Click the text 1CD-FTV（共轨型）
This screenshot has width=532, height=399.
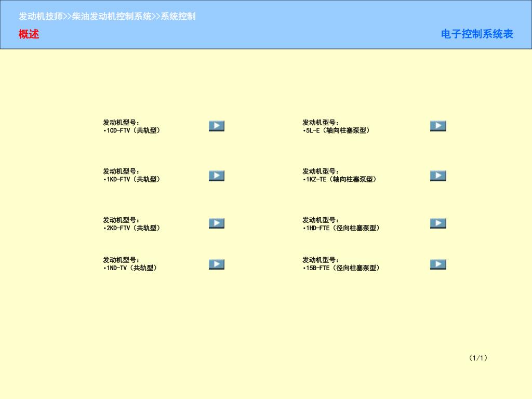click(x=134, y=130)
